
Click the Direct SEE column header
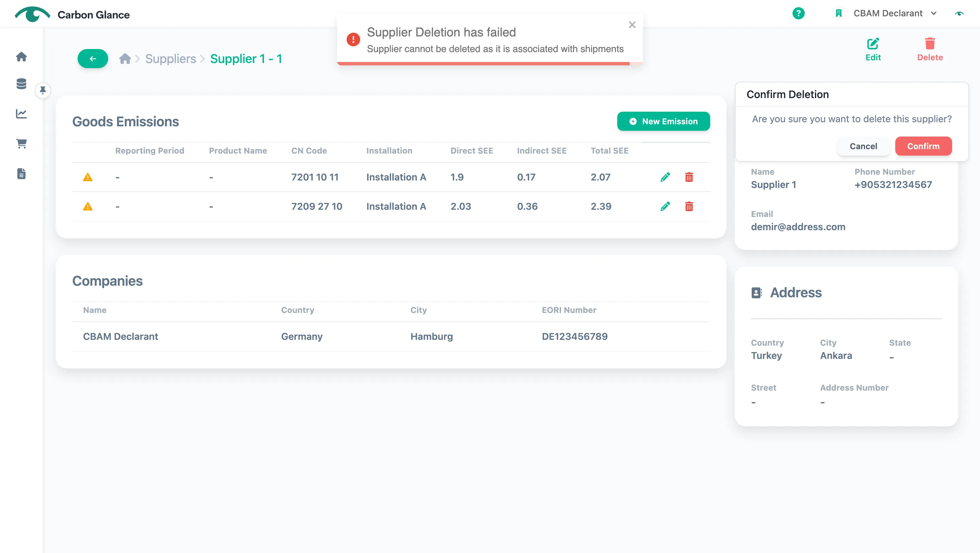tap(472, 151)
